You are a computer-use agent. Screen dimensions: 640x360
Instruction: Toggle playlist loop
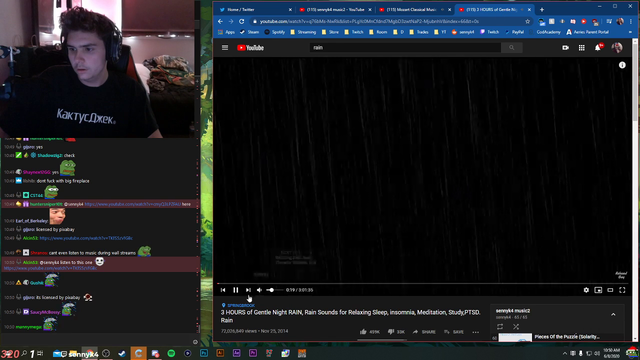point(500,327)
